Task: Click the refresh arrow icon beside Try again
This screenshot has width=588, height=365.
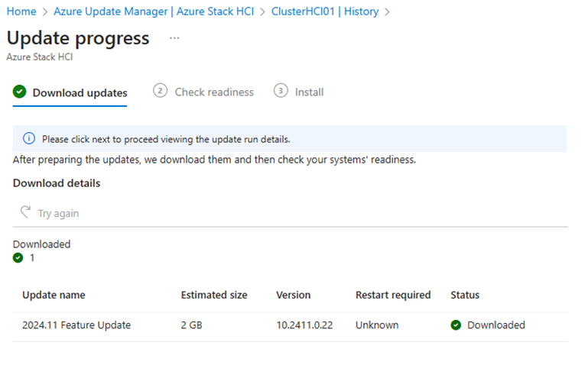Action: pos(25,212)
